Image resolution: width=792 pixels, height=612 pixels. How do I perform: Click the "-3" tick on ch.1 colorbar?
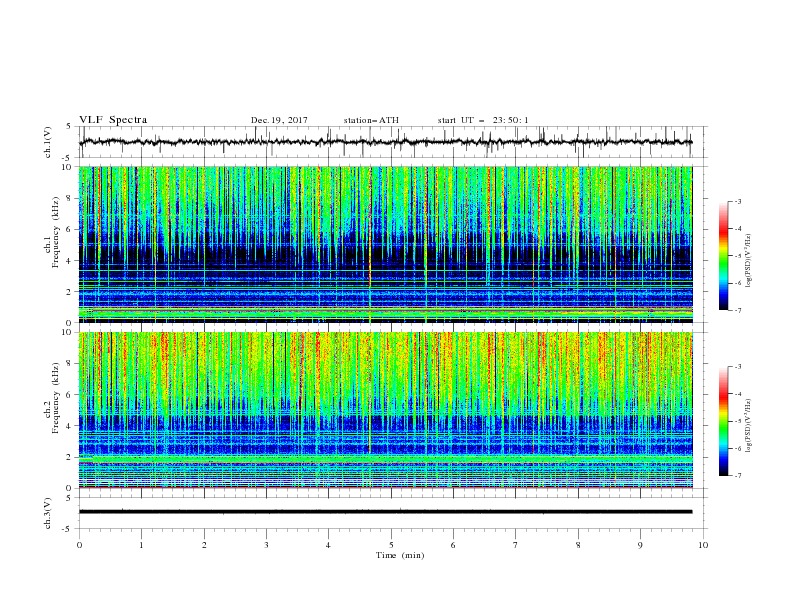click(737, 201)
